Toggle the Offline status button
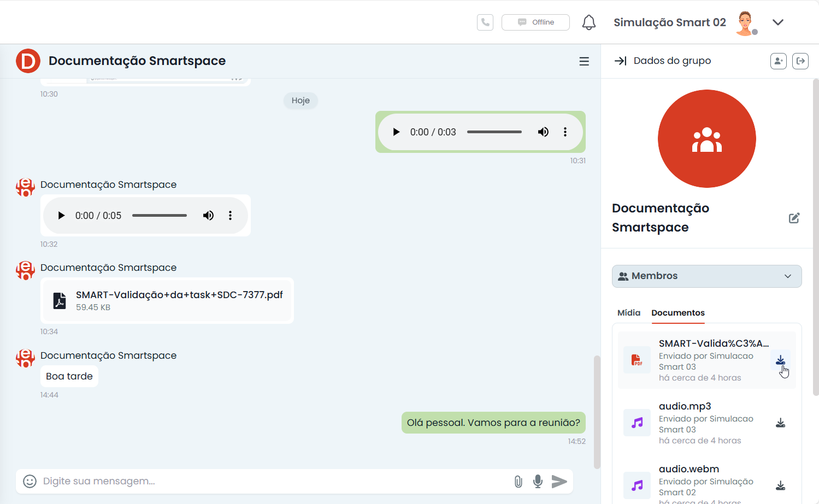The width and height of the screenshot is (819, 504). [535, 22]
